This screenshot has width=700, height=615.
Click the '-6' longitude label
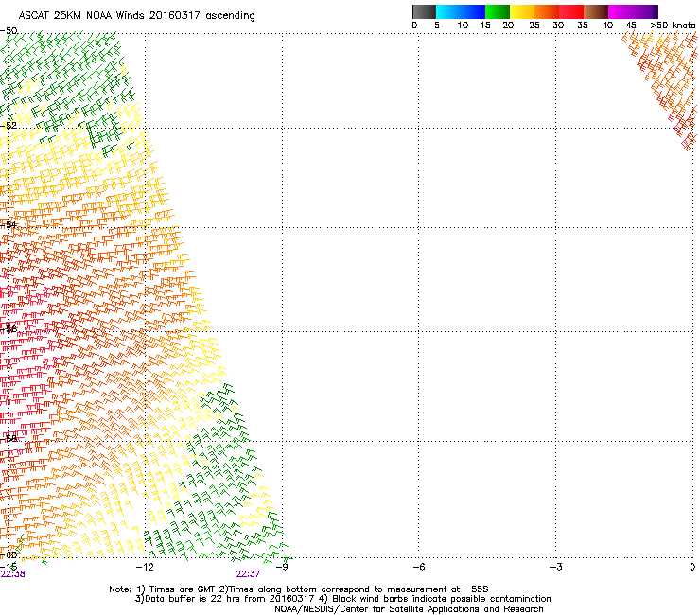[x=418, y=567]
